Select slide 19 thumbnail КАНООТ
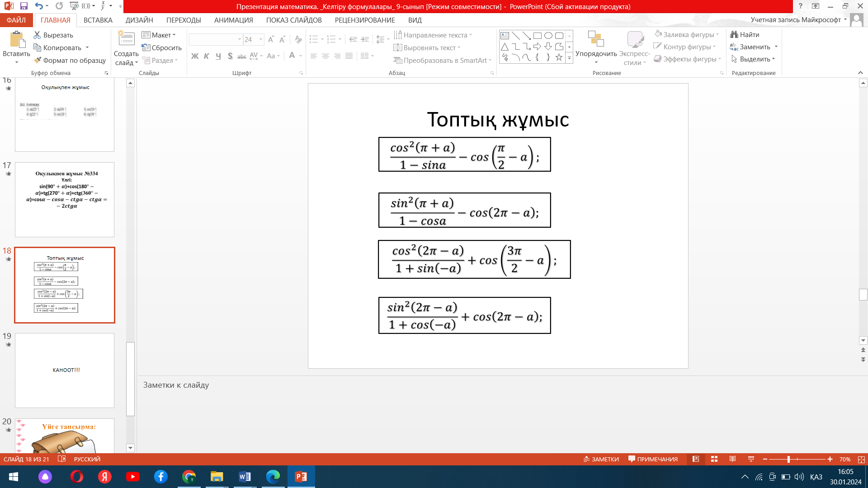 point(65,370)
